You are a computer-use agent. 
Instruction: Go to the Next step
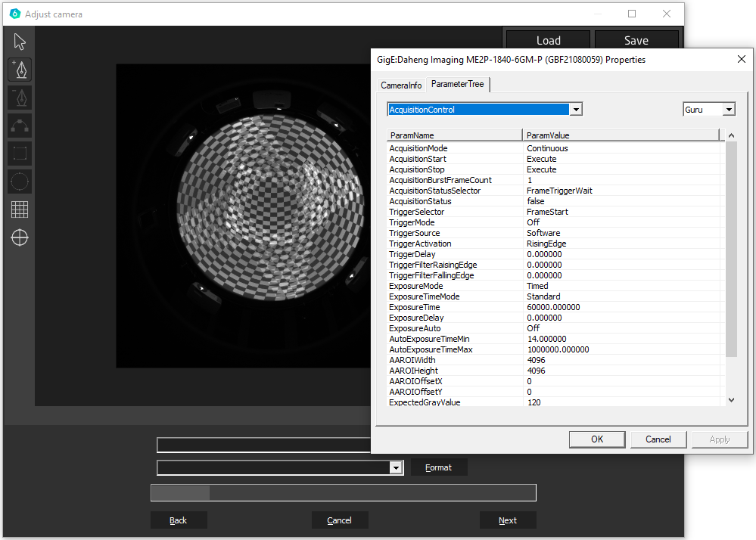[508, 520]
